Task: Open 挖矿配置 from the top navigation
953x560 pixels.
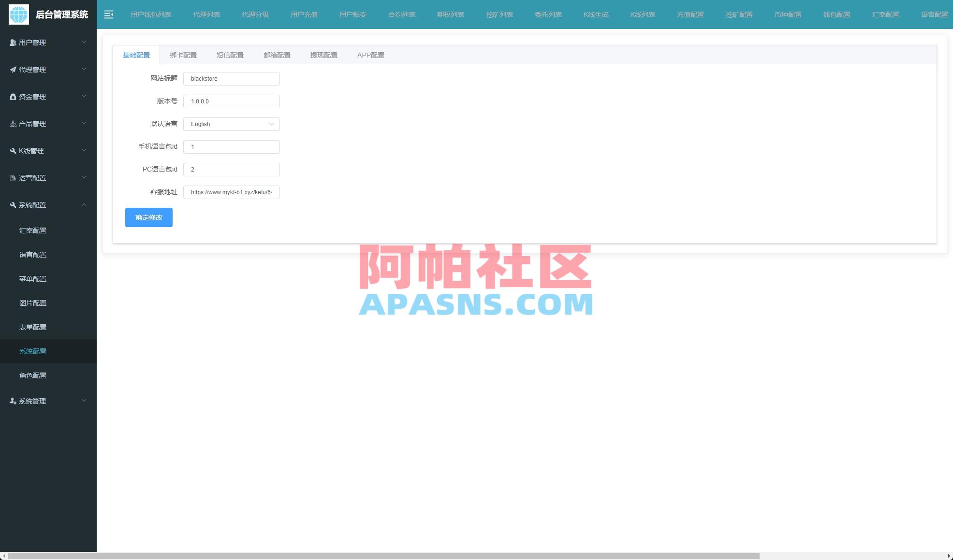Action: click(x=739, y=14)
